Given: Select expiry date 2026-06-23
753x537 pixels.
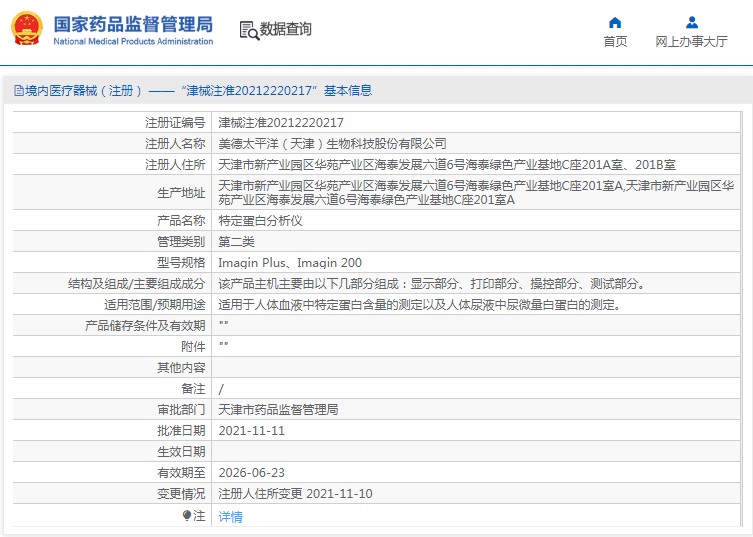Looking at the screenshot, I should tap(252, 473).
